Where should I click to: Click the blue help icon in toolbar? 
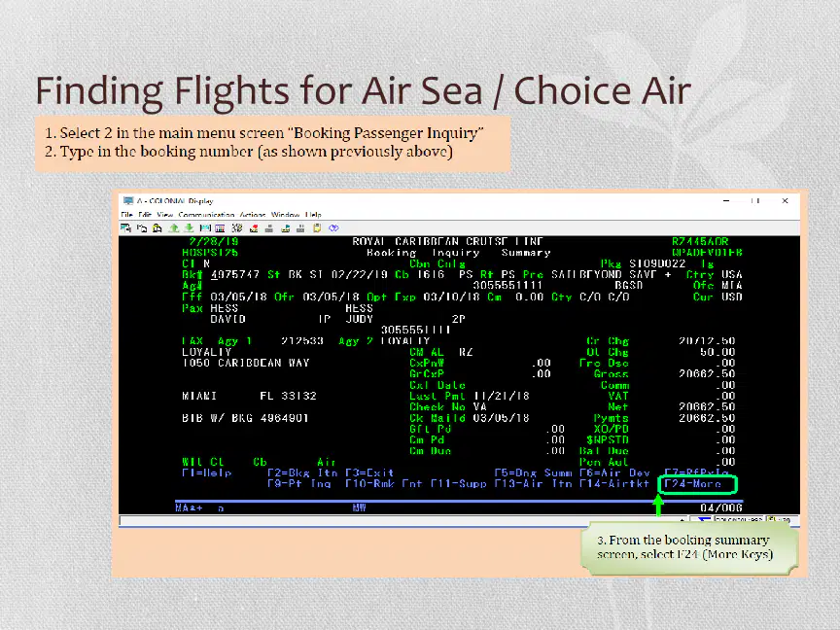pos(333,228)
